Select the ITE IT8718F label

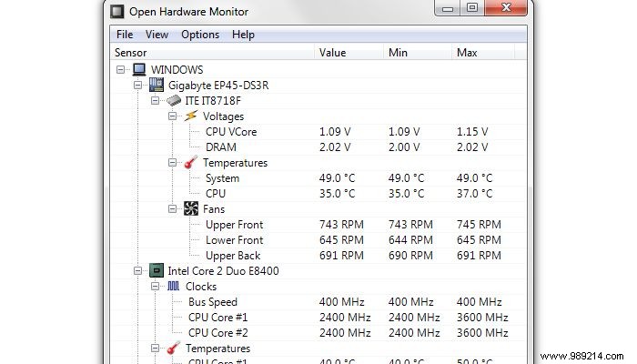(x=213, y=101)
